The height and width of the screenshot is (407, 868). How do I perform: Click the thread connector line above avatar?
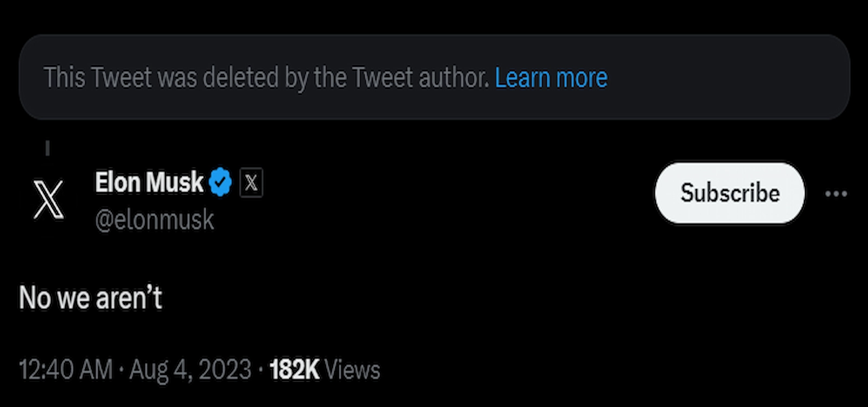48,148
